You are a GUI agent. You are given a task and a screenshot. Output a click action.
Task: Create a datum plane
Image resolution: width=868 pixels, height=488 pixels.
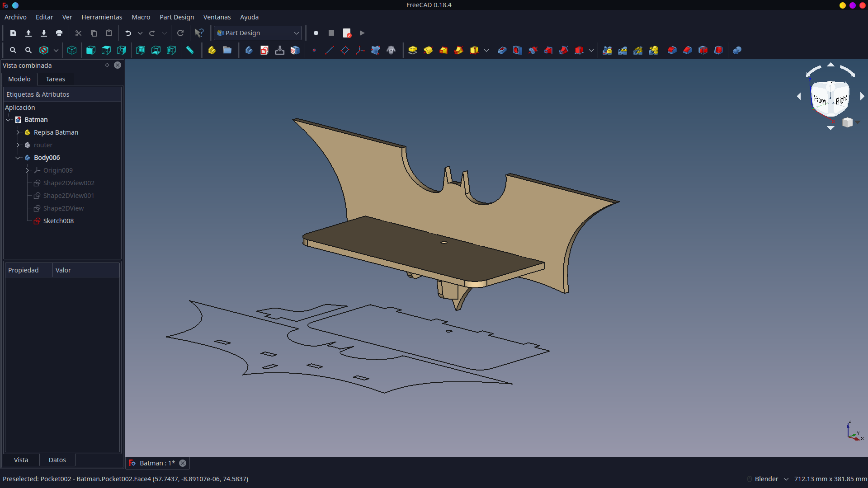click(345, 50)
